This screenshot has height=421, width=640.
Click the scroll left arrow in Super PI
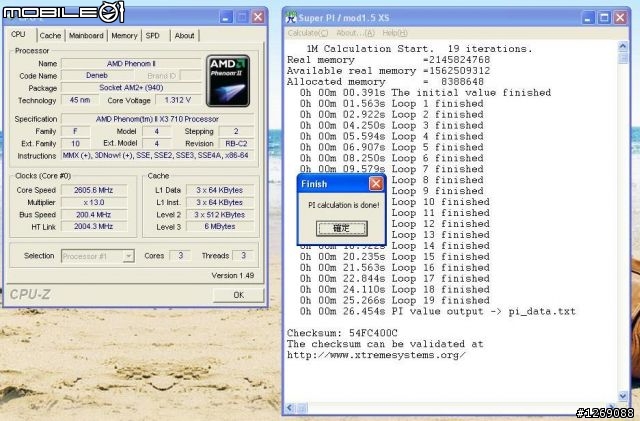pos(290,408)
